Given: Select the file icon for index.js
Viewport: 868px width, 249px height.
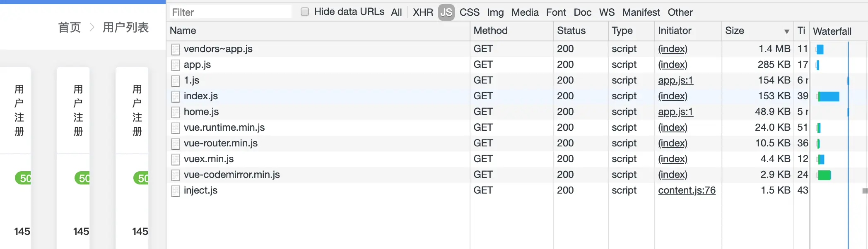Looking at the screenshot, I should pyautogui.click(x=176, y=96).
